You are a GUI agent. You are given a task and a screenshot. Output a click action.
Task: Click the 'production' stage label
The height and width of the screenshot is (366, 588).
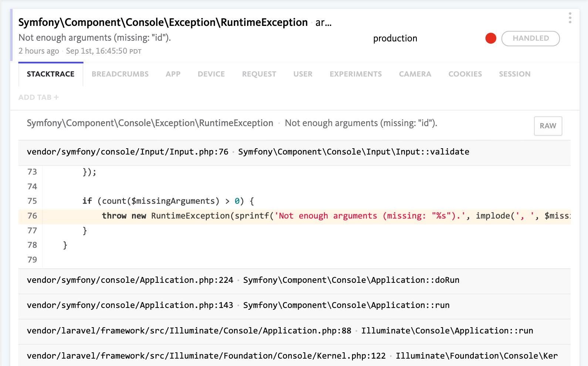coord(395,38)
